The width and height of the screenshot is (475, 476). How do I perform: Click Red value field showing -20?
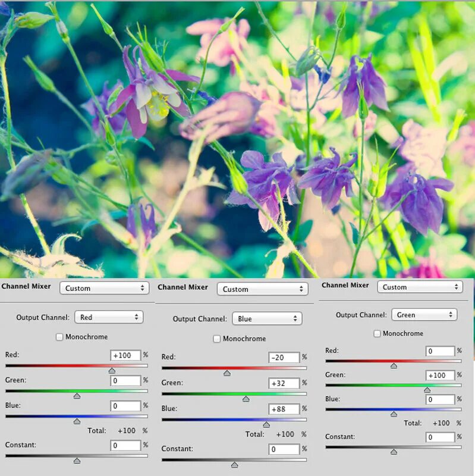(284, 358)
